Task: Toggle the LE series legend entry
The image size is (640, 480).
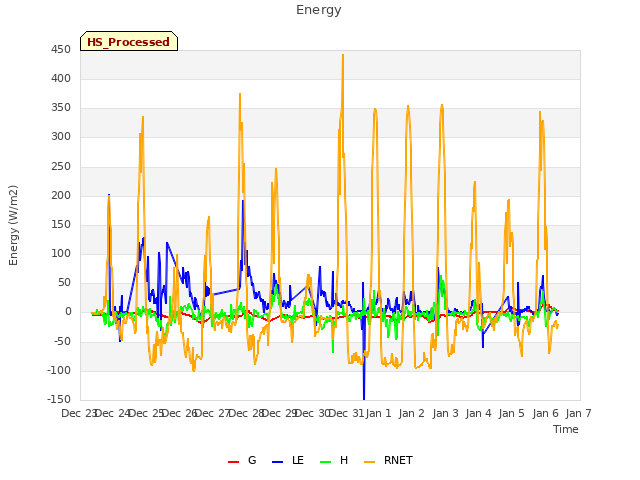Action: click(x=288, y=460)
